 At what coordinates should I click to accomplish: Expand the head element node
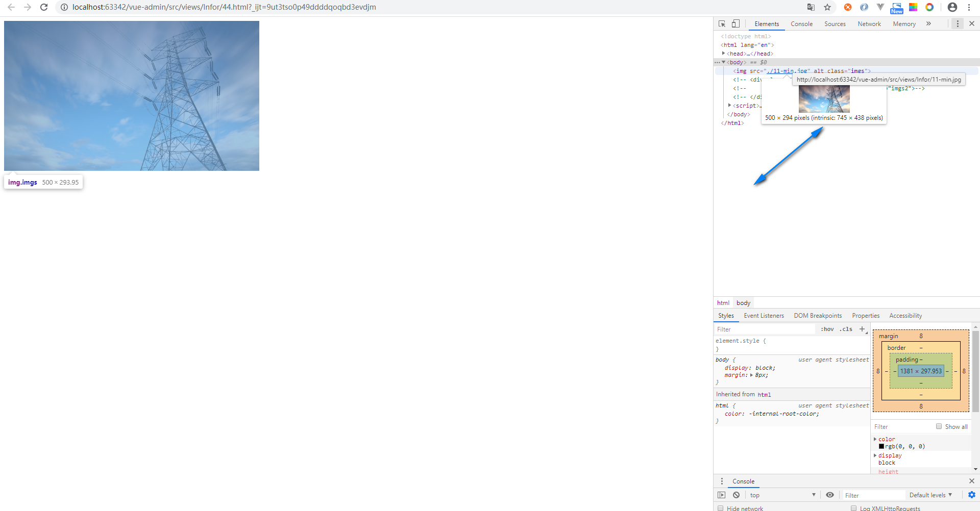click(723, 53)
